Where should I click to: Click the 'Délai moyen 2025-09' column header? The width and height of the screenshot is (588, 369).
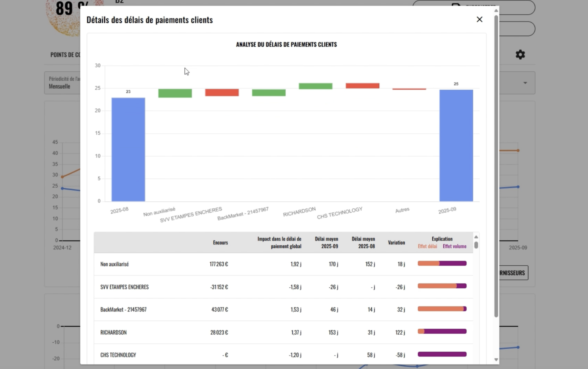click(x=326, y=242)
